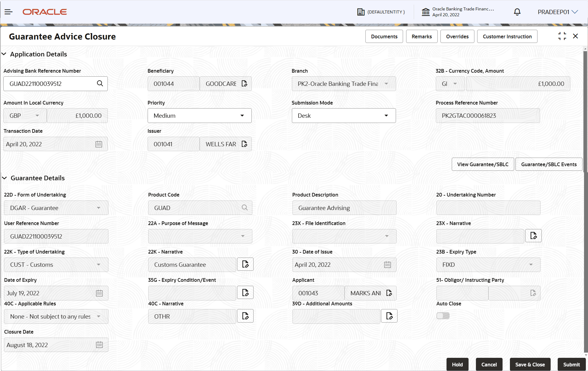Enable the Auto Close toggle
This screenshot has width=588, height=371.
(x=443, y=316)
